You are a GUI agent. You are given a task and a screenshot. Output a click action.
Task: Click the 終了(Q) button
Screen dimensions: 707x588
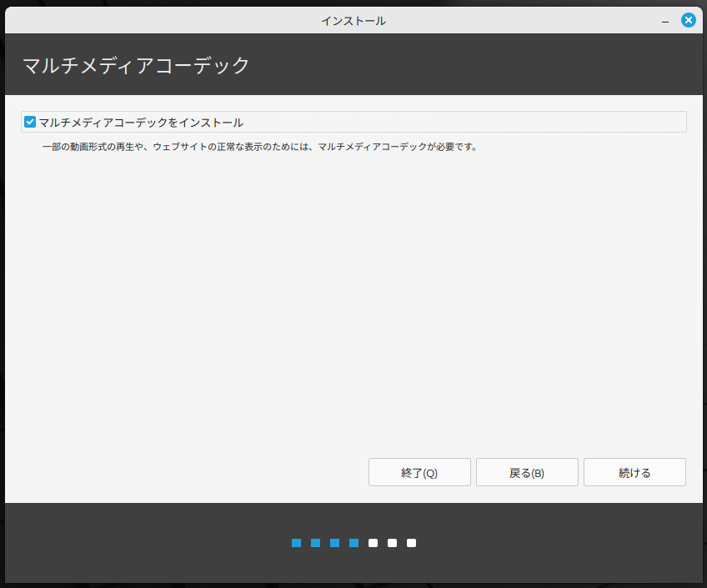[419, 472]
